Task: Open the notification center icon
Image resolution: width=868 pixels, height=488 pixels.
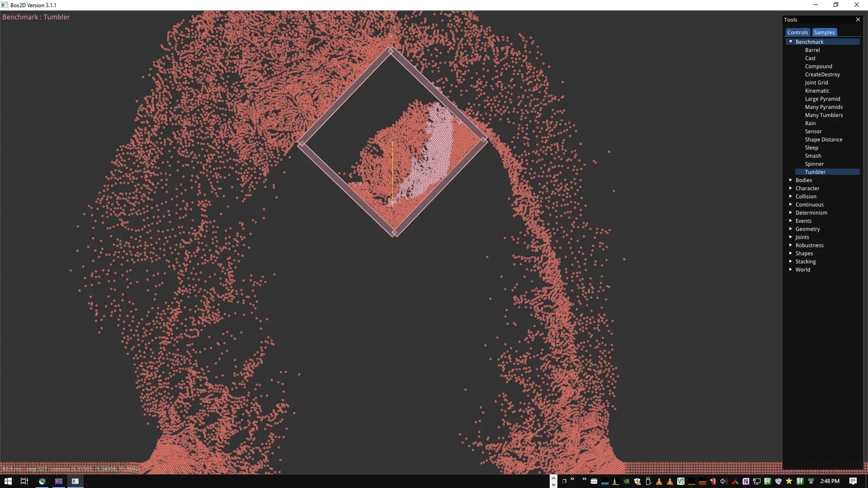Action: [853, 481]
